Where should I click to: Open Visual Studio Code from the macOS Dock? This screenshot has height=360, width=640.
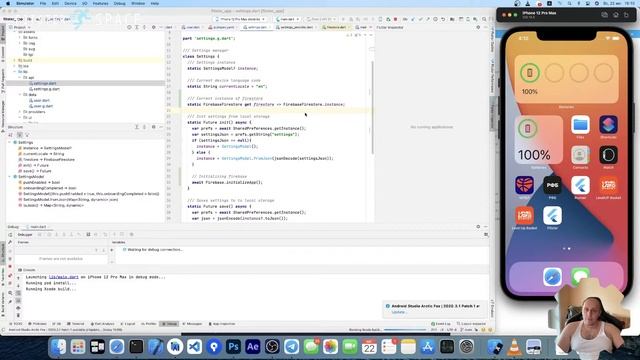pos(194,347)
